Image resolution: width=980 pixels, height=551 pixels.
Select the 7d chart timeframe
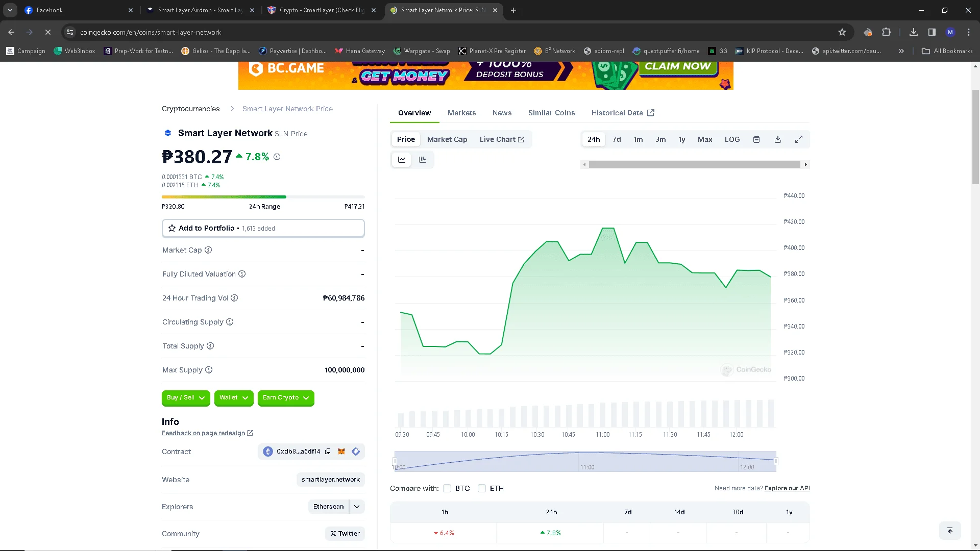click(x=617, y=139)
